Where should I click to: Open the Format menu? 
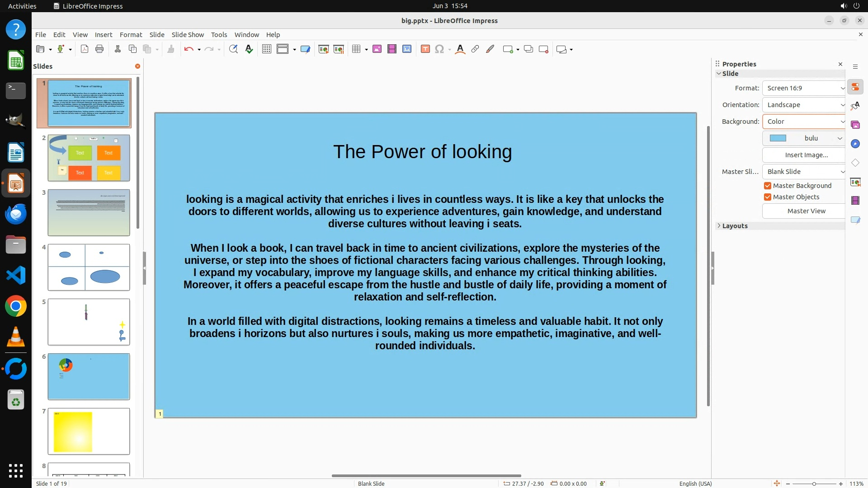131,35
